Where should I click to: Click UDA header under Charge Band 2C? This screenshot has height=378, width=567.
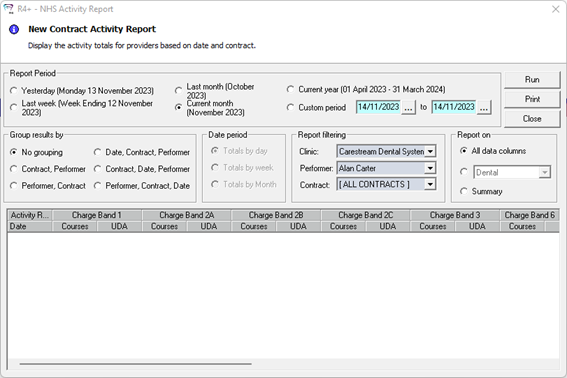pos(388,226)
